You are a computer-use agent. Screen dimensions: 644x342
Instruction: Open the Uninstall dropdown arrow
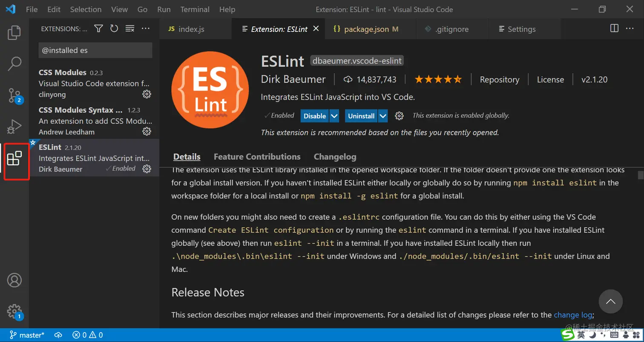(382, 115)
